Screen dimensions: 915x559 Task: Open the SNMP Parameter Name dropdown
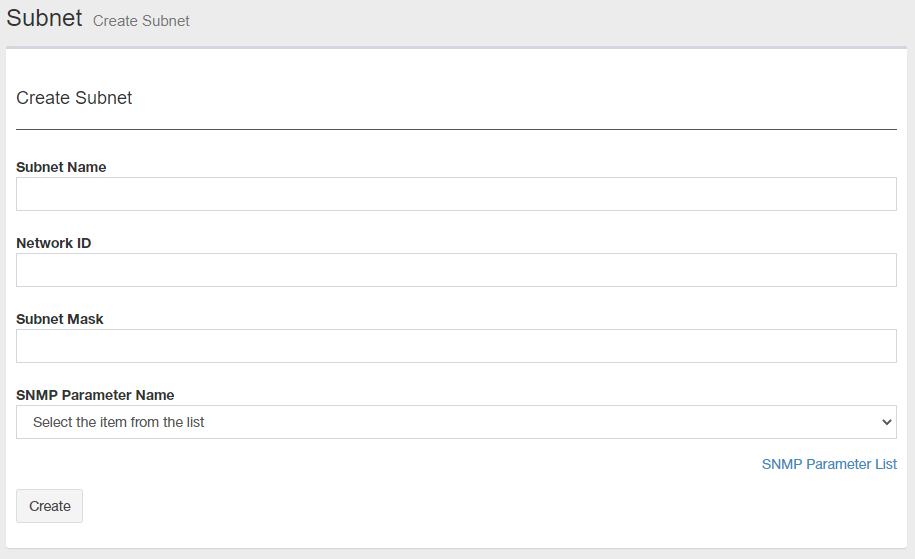[456, 422]
